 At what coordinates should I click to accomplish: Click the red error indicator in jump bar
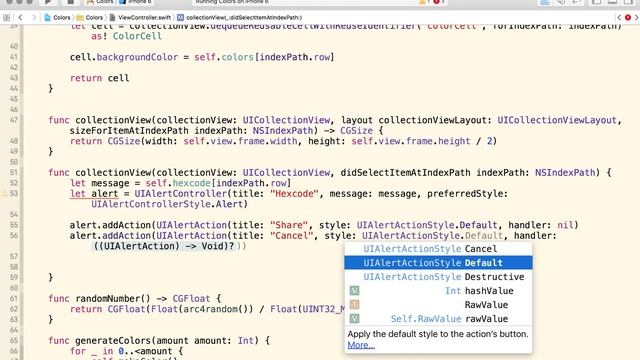628,18
